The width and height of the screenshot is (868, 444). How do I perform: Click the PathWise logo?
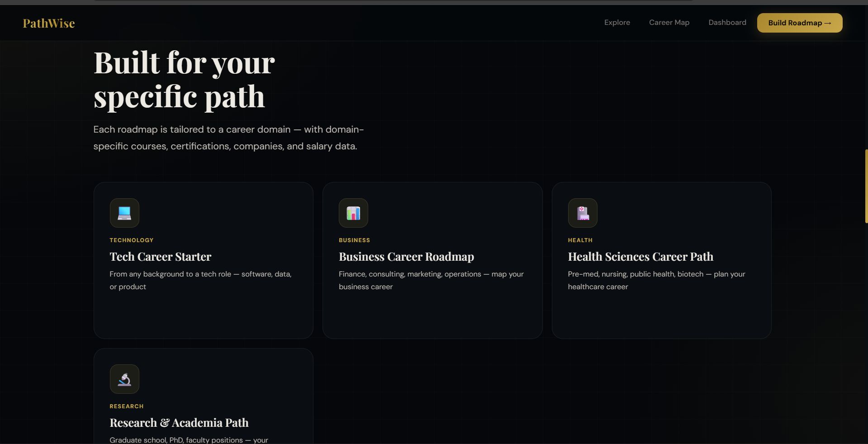tap(49, 23)
